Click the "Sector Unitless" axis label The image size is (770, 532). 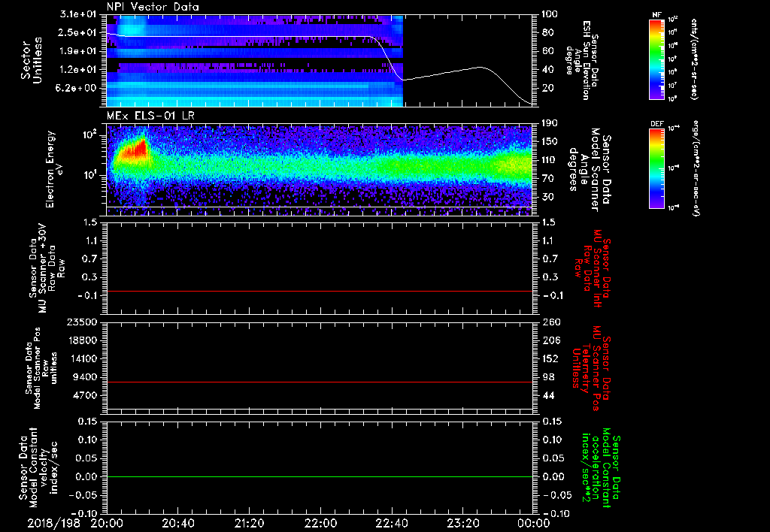pos(32,60)
